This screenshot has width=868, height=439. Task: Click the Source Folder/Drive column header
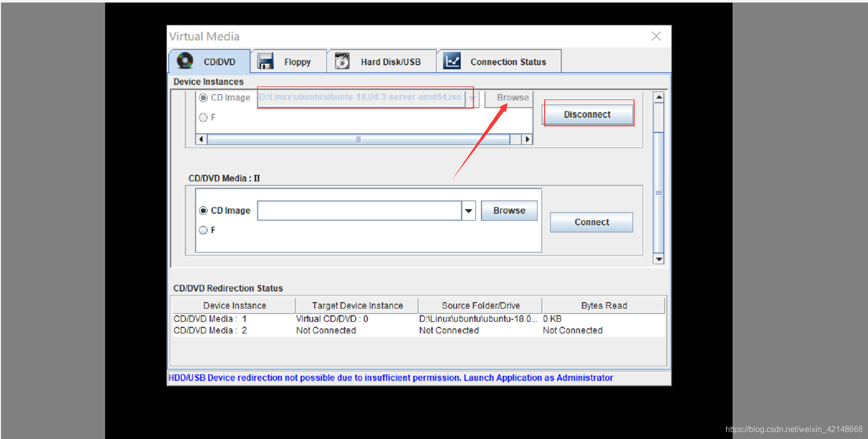pyautogui.click(x=480, y=306)
